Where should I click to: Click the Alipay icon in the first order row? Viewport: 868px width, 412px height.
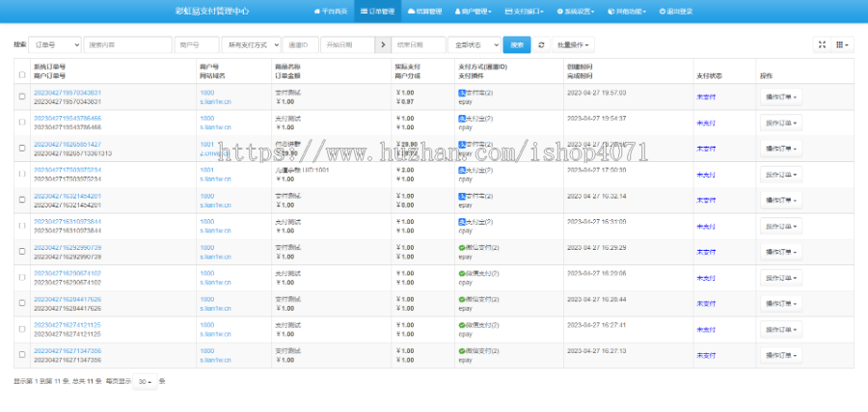pos(462,92)
